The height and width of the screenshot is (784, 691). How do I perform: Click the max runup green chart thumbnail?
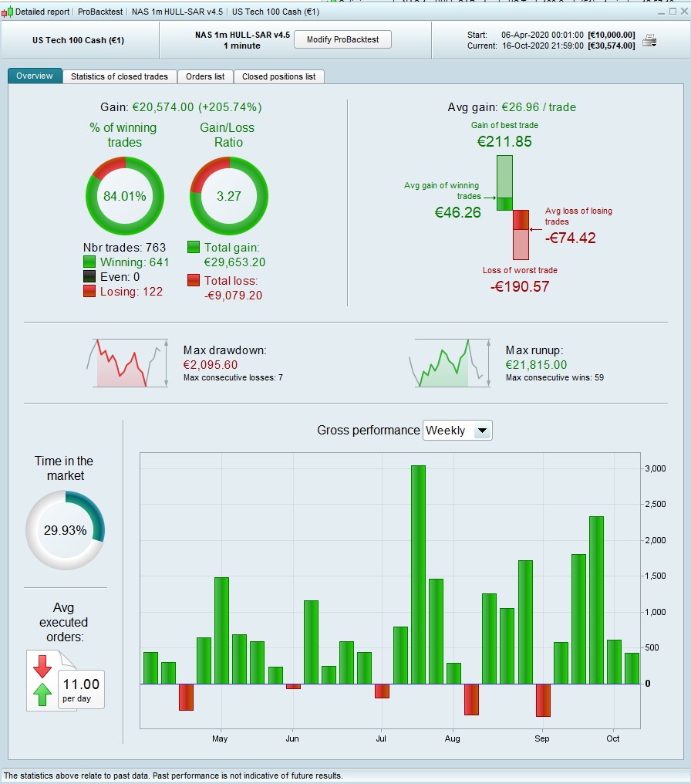coord(450,363)
